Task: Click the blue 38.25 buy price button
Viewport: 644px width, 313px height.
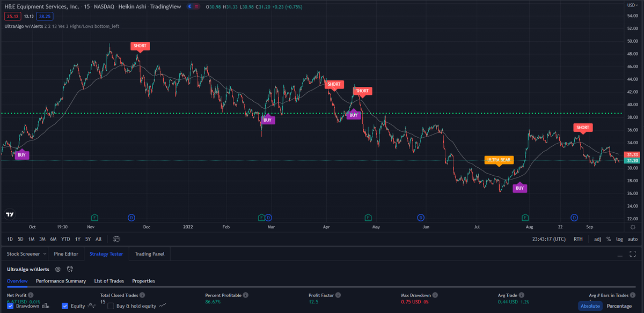Action: [x=45, y=16]
